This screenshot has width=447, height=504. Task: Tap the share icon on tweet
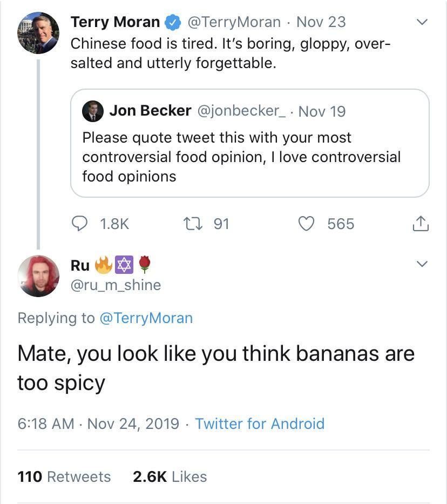(421, 224)
